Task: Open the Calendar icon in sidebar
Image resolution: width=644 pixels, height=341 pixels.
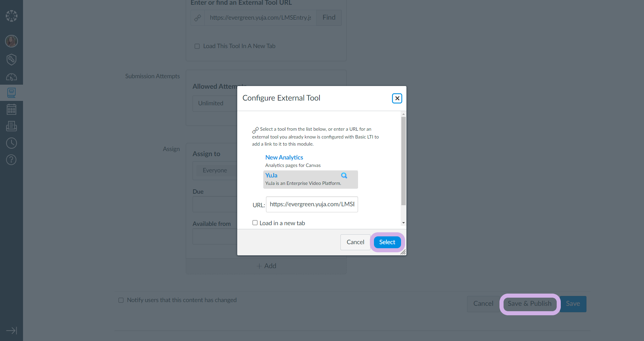Action: (x=12, y=109)
